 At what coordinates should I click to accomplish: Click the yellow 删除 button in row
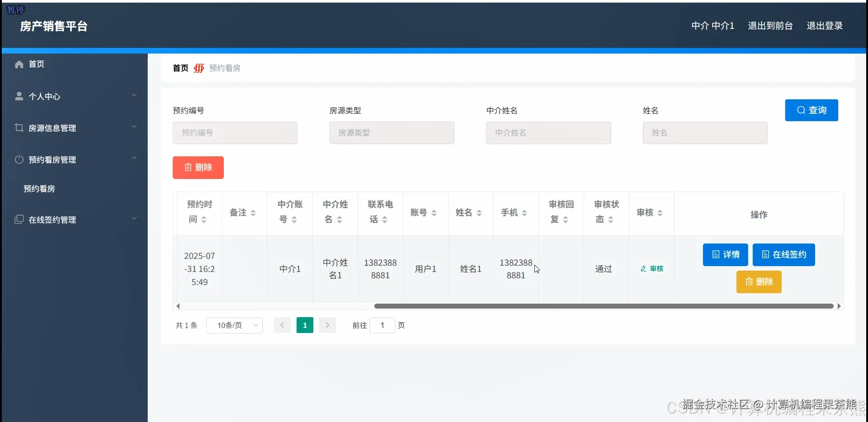(759, 282)
